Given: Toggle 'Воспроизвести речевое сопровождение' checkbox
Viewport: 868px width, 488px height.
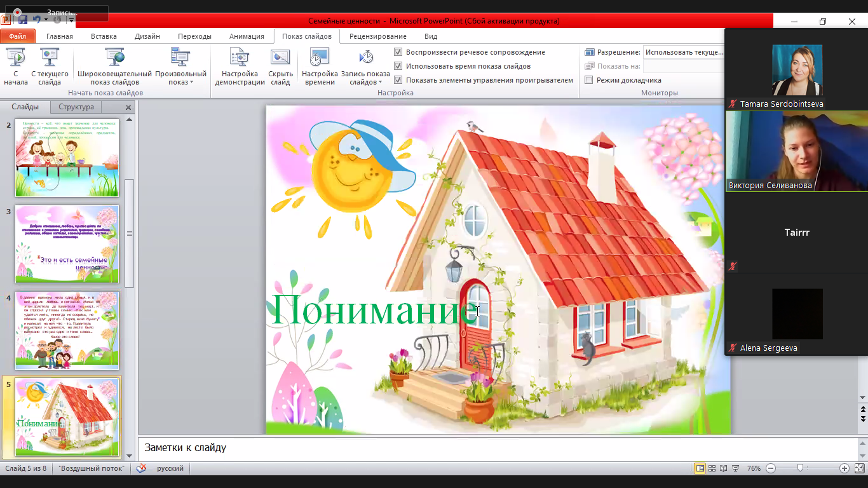Looking at the screenshot, I should pos(398,52).
